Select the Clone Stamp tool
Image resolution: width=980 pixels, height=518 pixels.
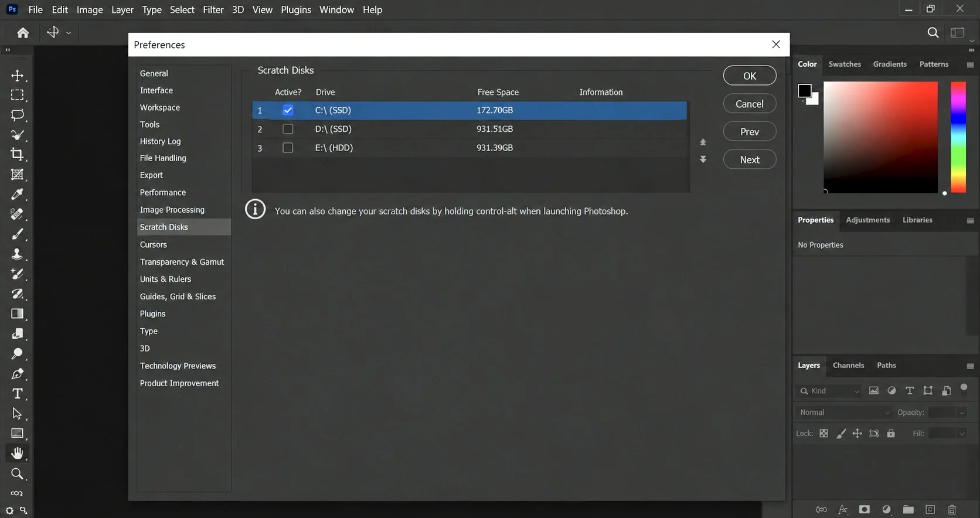[17, 254]
